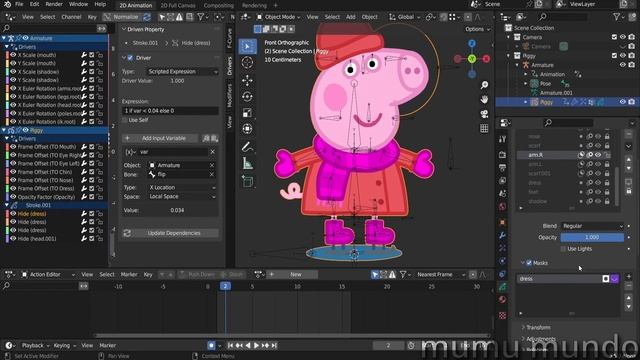Open the Tool properties tab icon
The height and width of the screenshot is (360, 640).
coord(502,139)
